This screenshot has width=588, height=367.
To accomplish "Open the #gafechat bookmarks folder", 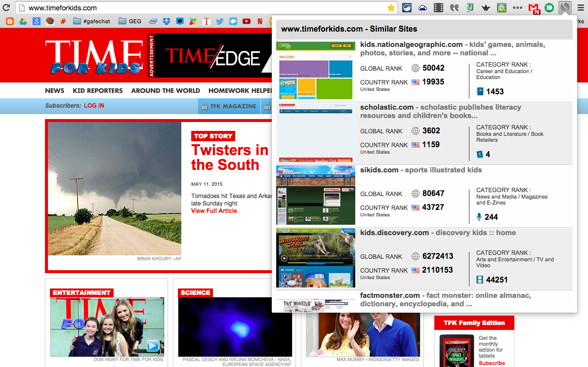I will click(x=91, y=21).
